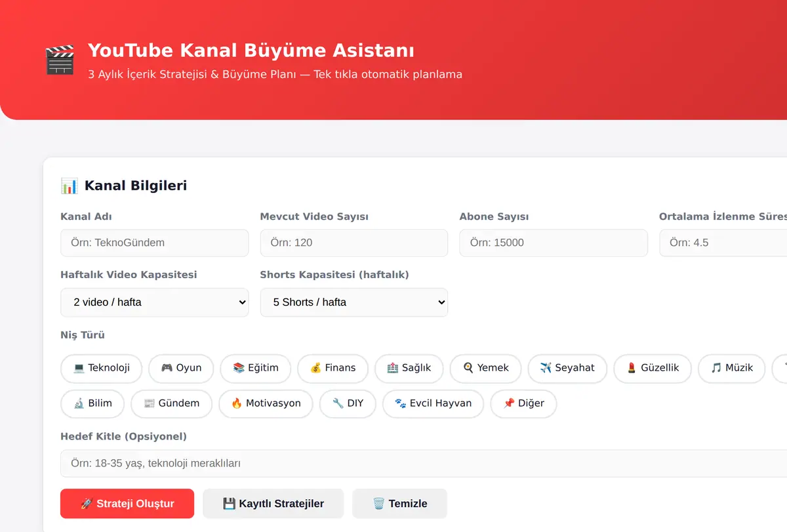Choose the DIY niche chip

pyautogui.click(x=348, y=403)
